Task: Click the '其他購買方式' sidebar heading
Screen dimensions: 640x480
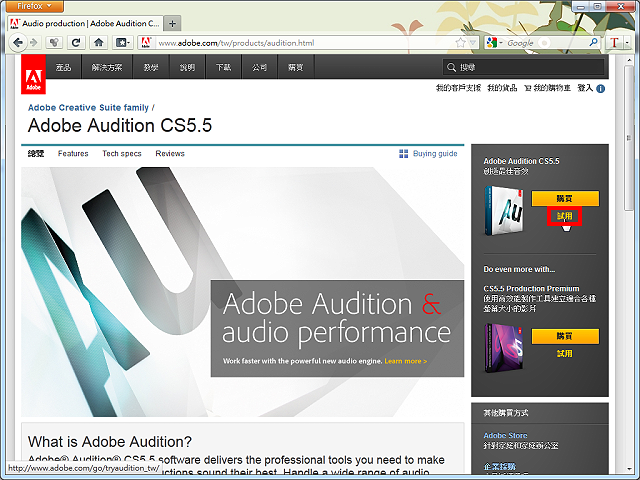Action: (x=506, y=413)
